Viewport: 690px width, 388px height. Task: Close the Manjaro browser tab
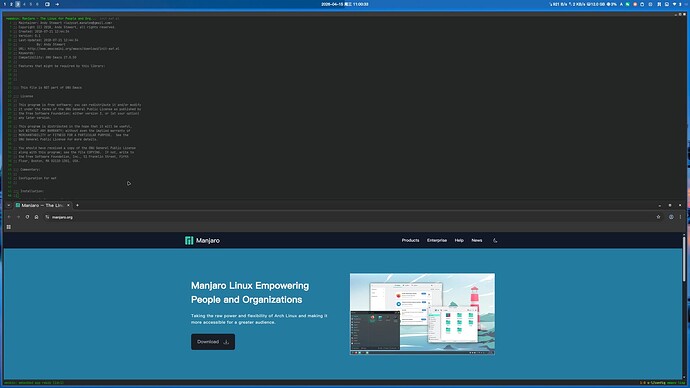(68, 205)
